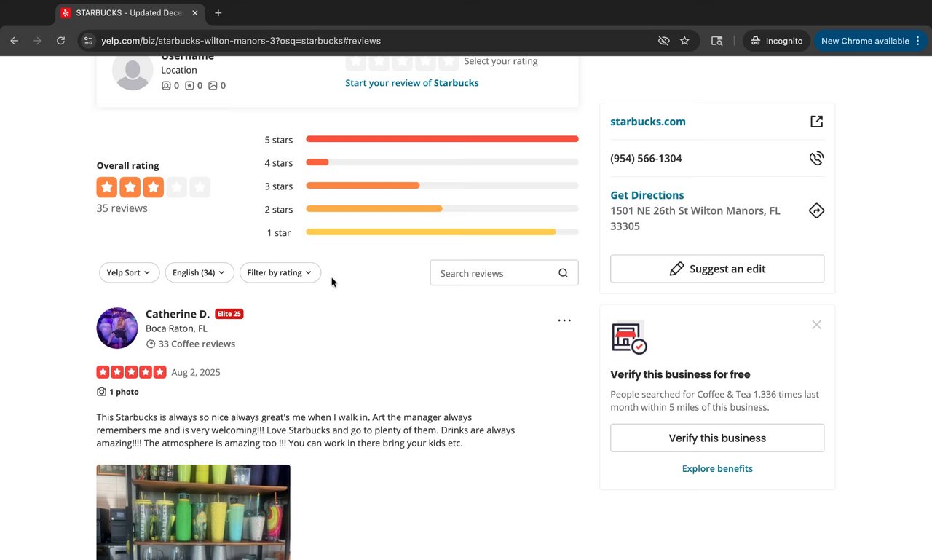Image resolution: width=932 pixels, height=560 pixels.
Task: Open the tumbler cups review photo
Action: (193, 512)
